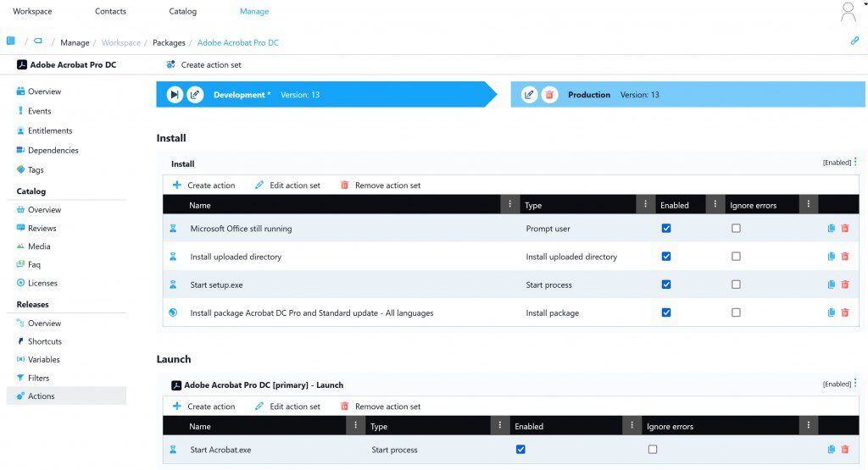Click the globe icon beside Install package Acrobat
868x470 pixels.
point(173,312)
